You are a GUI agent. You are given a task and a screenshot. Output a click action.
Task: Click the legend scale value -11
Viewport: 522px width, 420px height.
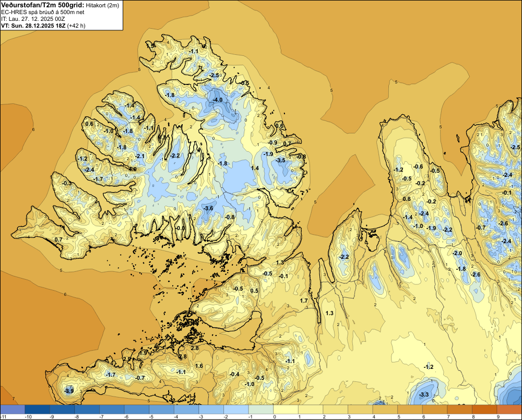coord(4,417)
